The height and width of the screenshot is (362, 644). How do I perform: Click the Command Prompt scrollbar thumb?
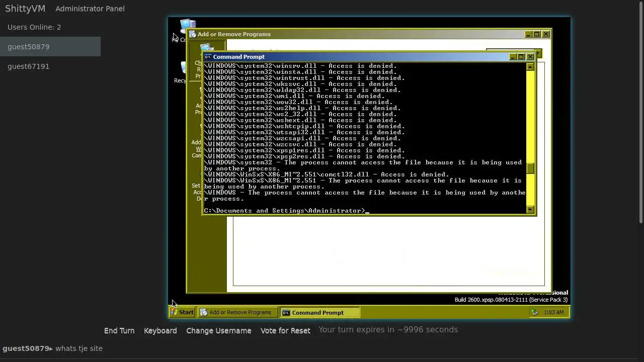(x=530, y=168)
